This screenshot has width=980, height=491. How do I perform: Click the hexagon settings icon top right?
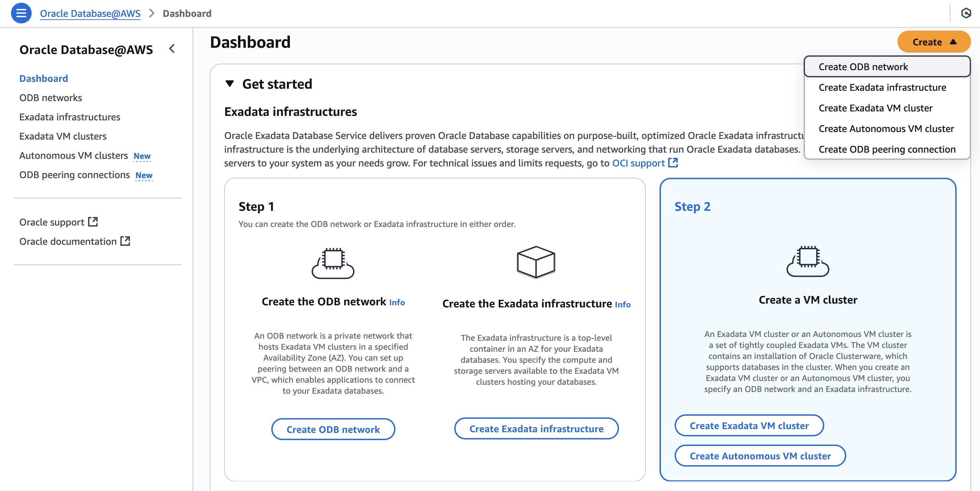point(966,13)
